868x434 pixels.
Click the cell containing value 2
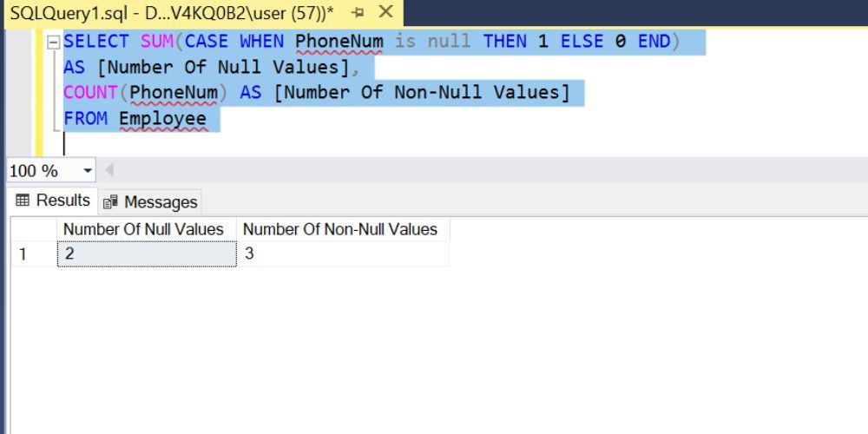(147, 254)
